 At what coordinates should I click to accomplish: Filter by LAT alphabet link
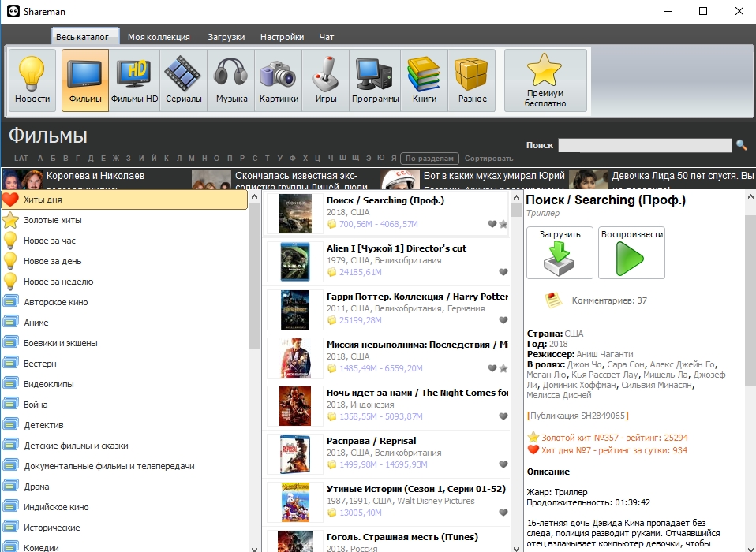[21, 158]
